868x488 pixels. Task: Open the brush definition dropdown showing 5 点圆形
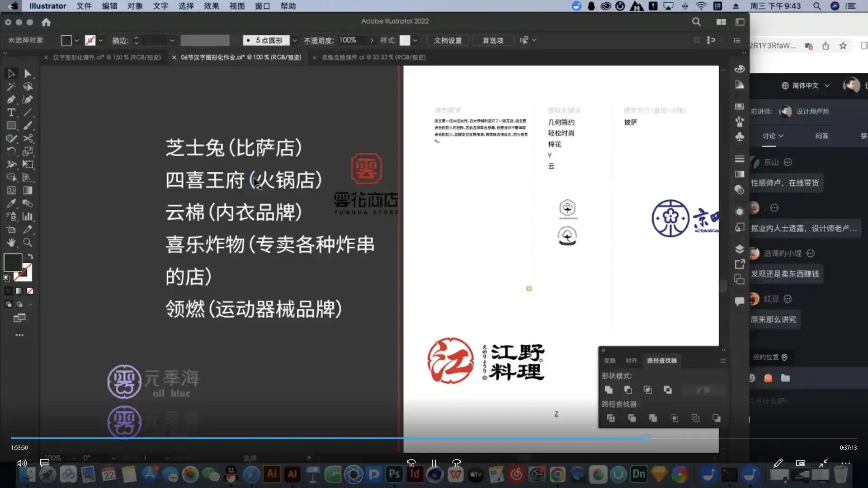coord(294,40)
